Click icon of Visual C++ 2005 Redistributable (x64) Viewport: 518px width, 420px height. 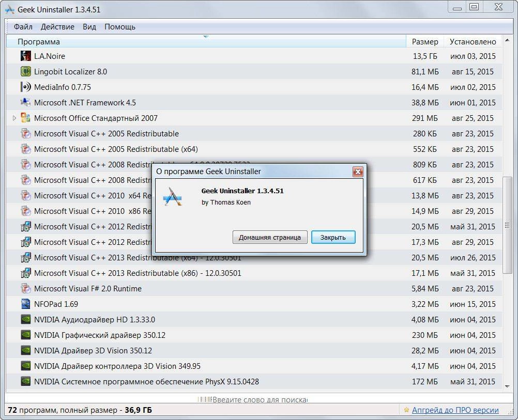click(x=25, y=149)
